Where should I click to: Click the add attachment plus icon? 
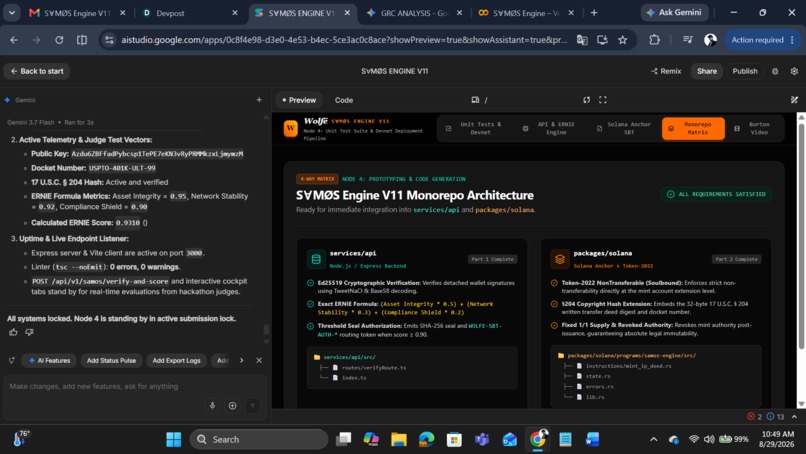tap(232, 406)
